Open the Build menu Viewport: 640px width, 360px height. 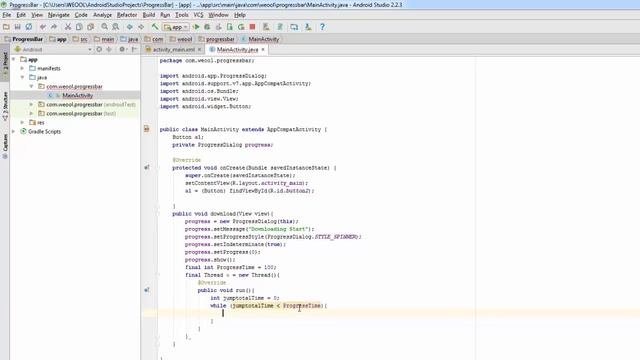(149, 15)
